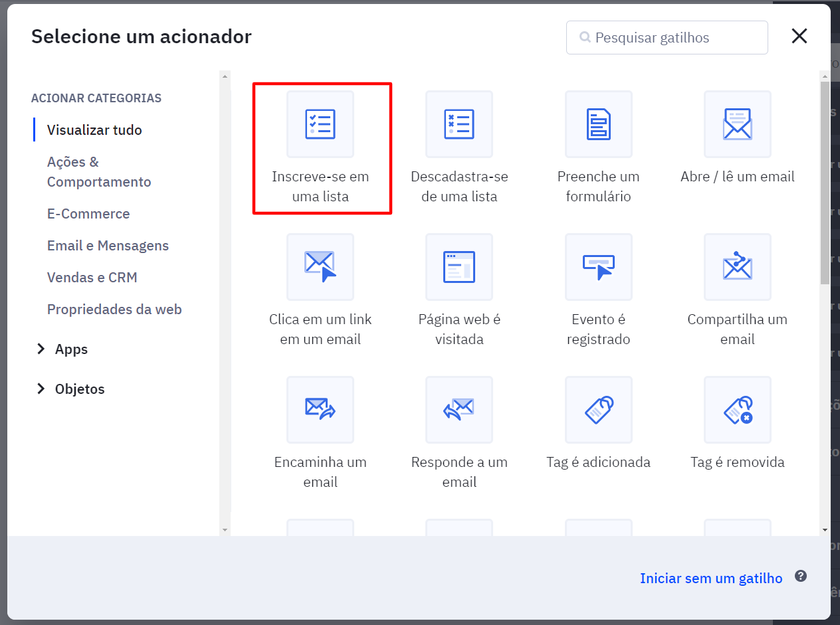Click the 'Abre / lê um email' label

(738, 177)
